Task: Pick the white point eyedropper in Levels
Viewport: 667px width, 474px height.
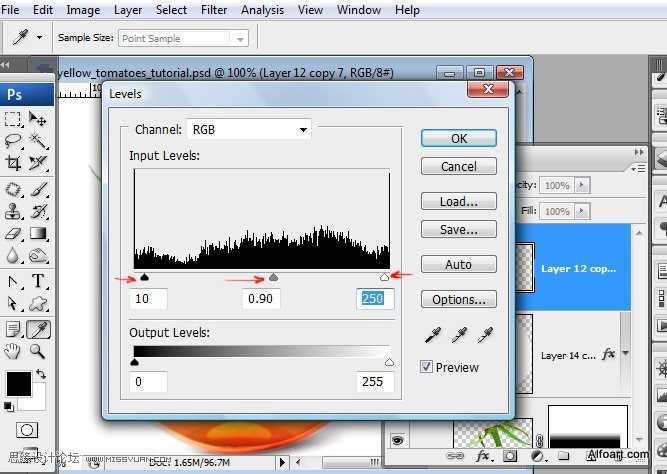Action: (485, 335)
